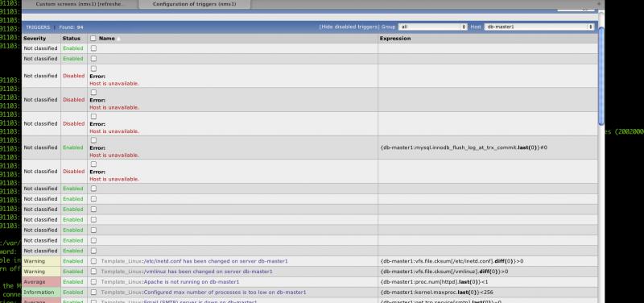Click Disabled status of first unavailable host row
This screenshot has height=303, width=644.
click(x=73, y=76)
